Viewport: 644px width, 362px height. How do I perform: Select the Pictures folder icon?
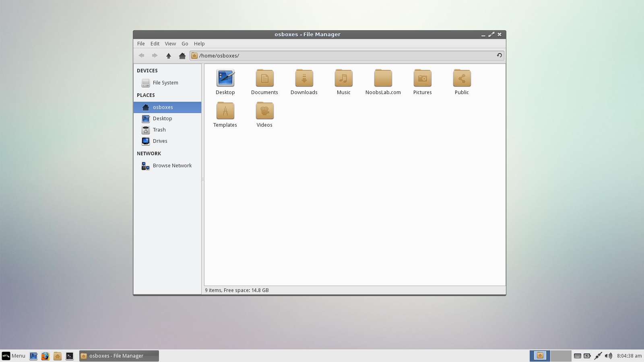click(x=422, y=78)
